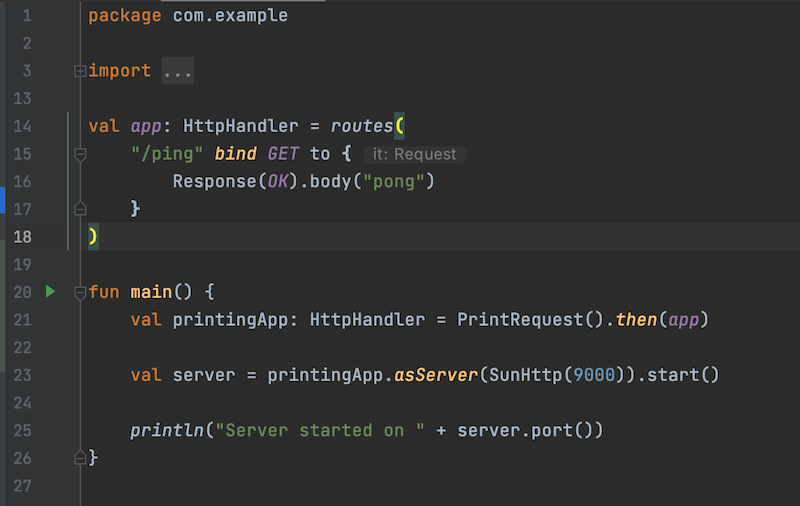Click the 'println' function call
Image resolution: width=800 pixels, height=506 pixels.
point(167,431)
